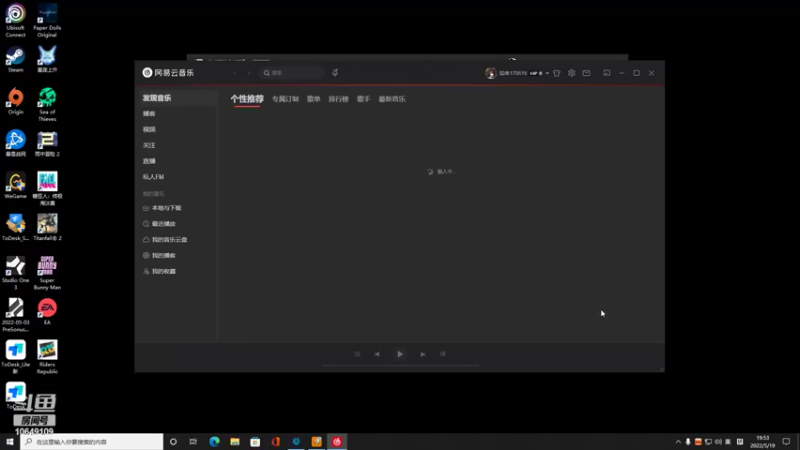The image size is (800, 450).
Task: Open Microsoft Edge from the taskbar
Action: click(214, 442)
